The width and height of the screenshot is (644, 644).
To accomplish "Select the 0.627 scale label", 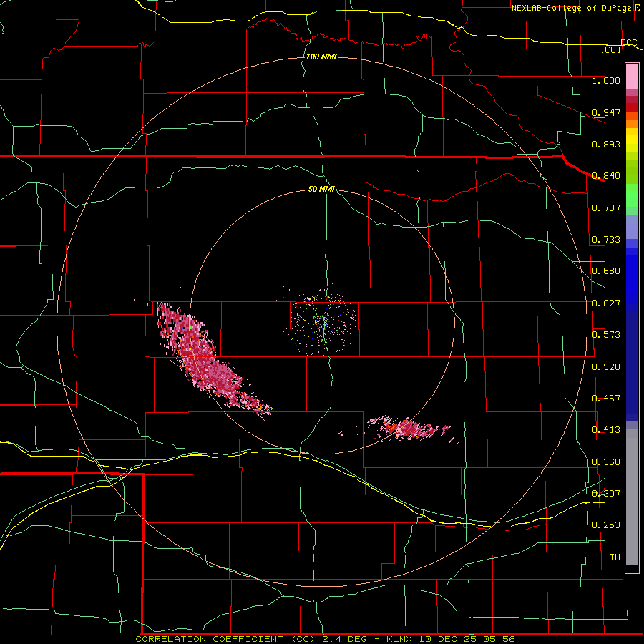I will coord(606,303).
